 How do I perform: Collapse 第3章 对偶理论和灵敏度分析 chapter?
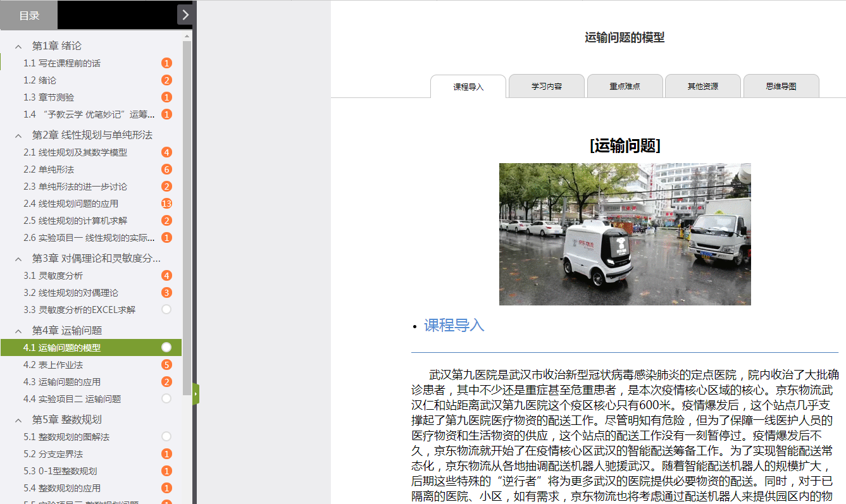click(18, 259)
